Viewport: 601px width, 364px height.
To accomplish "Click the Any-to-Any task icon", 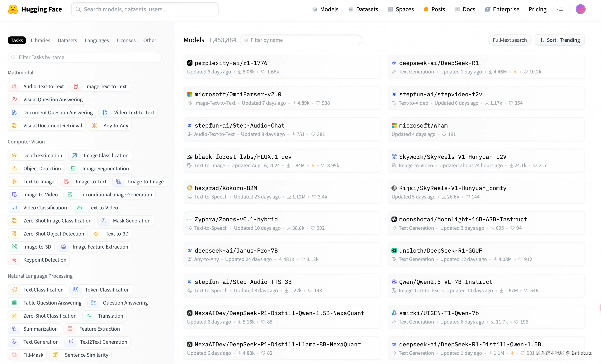I will pos(94,126).
